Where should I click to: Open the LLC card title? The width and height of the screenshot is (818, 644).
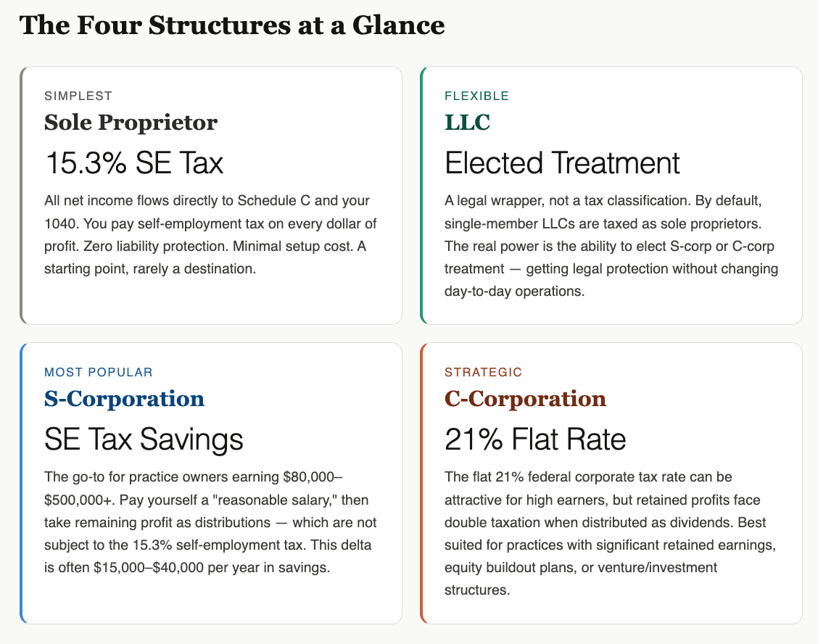467,123
